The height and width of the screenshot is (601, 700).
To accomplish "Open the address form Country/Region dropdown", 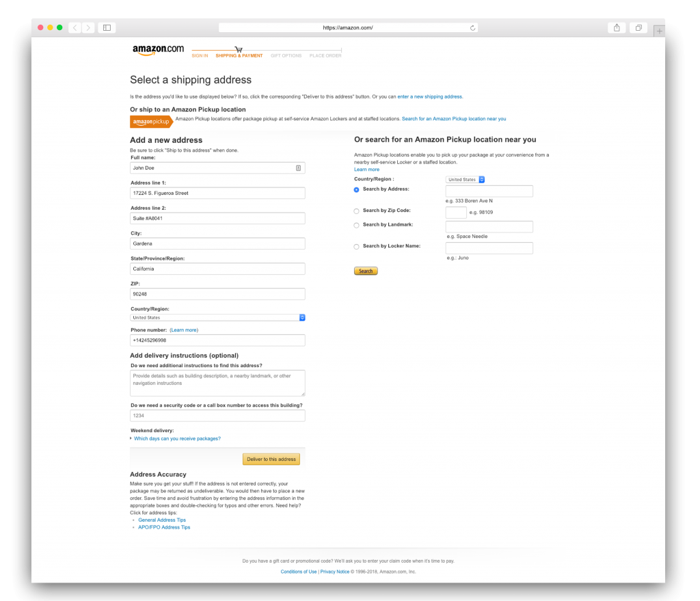I will [217, 317].
